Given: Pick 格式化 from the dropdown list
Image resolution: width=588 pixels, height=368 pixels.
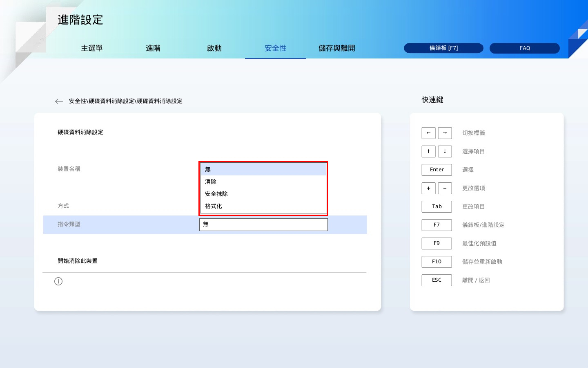Looking at the screenshot, I should point(263,206).
